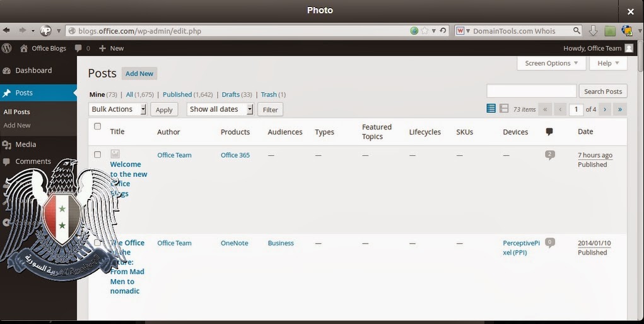The image size is (644, 324).
Task: Sort by the Title column header
Action: (x=117, y=131)
